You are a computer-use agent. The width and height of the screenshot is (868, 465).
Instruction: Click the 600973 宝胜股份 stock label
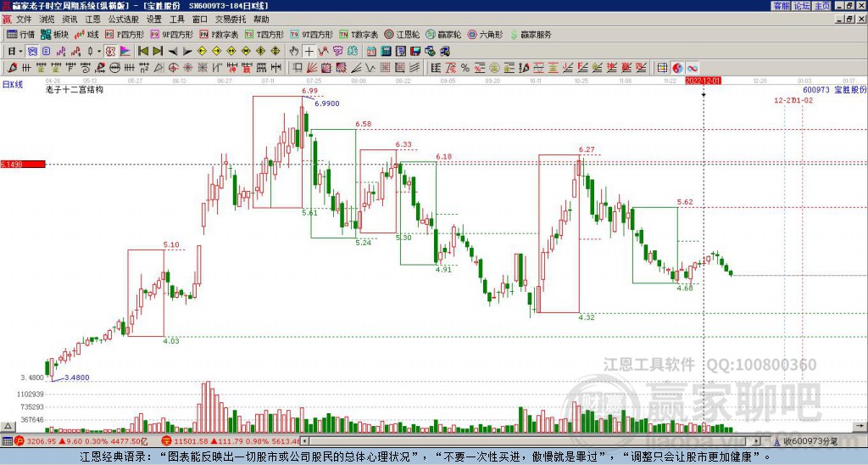[x=835, y=89]
